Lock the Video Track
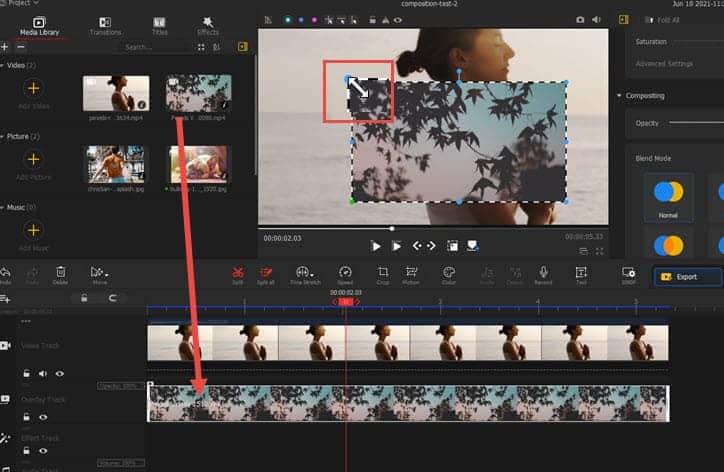Screen dimensions: 724x472 point(27,373)
